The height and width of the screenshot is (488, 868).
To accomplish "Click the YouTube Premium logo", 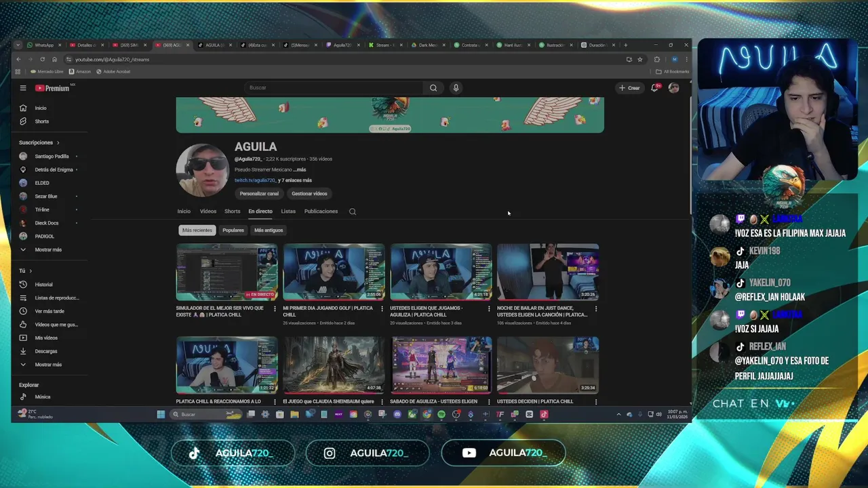I will click(53, 88).
